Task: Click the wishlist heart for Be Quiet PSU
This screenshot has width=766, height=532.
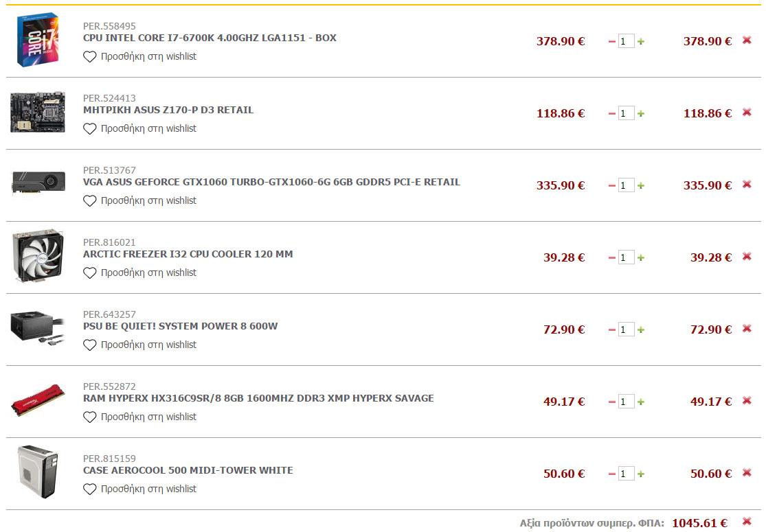Action: pos(90,345)
